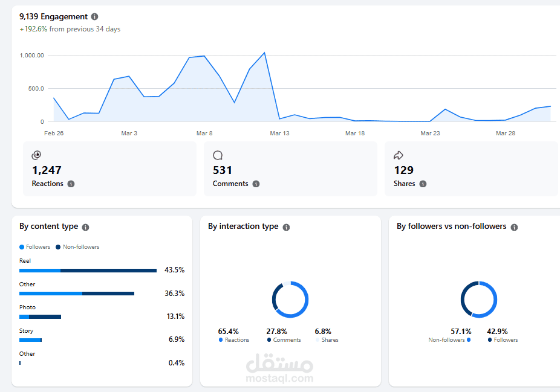The height and width of the screenshot is (392, 560).
Task: Click the Non-followers legend dot under followers donut
Action: (469, 340)
